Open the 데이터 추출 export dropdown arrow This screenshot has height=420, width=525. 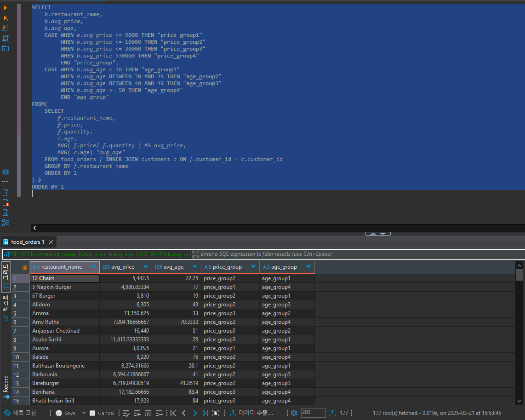(282, 413)
